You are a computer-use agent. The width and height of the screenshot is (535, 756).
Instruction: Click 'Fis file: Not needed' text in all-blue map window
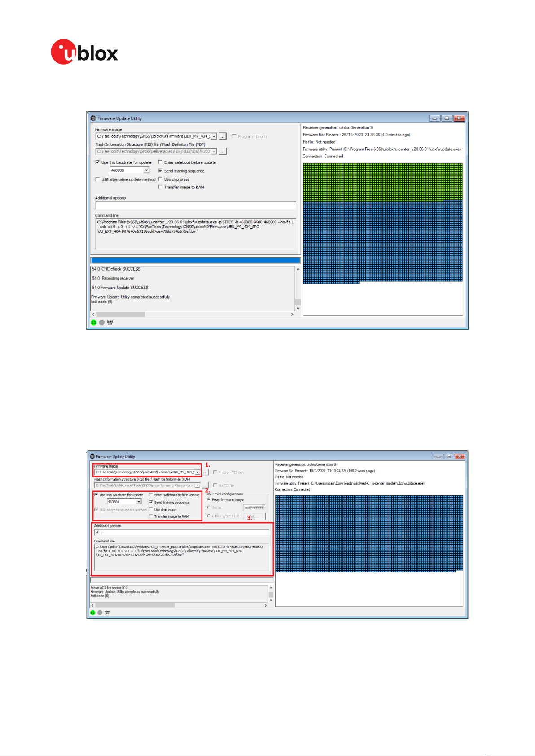coord(289,477)
